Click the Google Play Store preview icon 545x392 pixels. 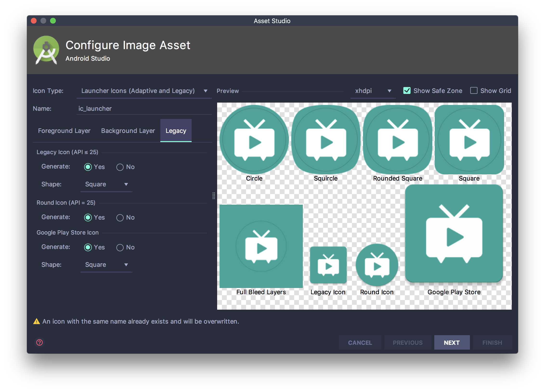point(454,234)
